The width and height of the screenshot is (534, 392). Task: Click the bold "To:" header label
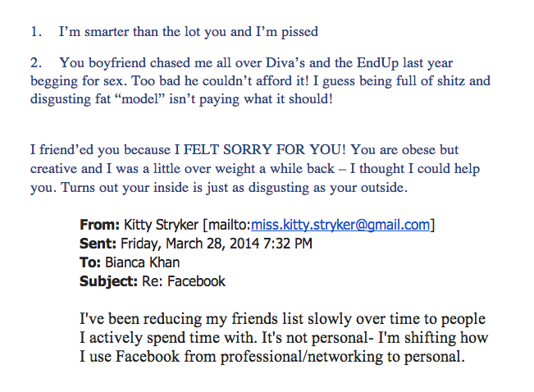tap(90, 262)
